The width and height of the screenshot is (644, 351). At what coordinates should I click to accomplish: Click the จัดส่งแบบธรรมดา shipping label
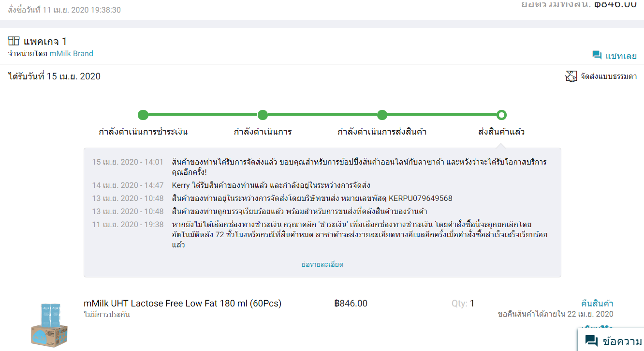tap(609, 76)
